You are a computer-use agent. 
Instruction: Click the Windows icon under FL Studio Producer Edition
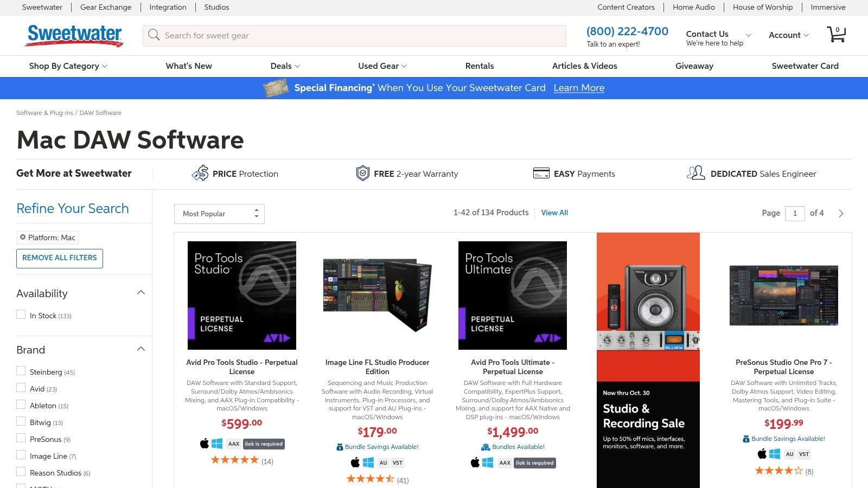(369, 463)
